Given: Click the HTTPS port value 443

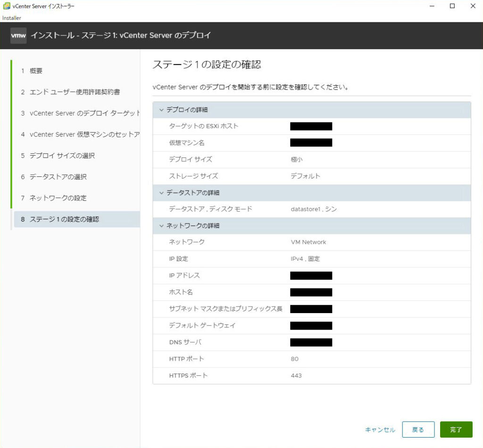Looking at the screenshot, I should 296,376.
